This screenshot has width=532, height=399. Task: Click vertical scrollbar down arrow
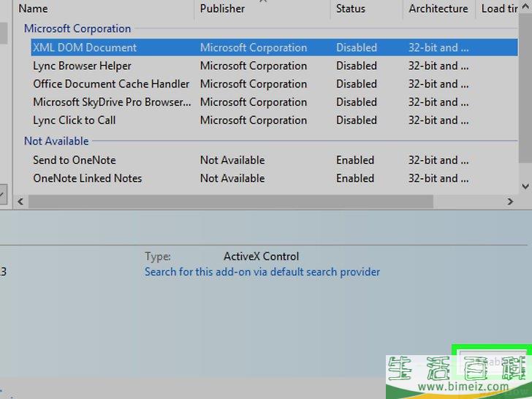coord(525,186)
